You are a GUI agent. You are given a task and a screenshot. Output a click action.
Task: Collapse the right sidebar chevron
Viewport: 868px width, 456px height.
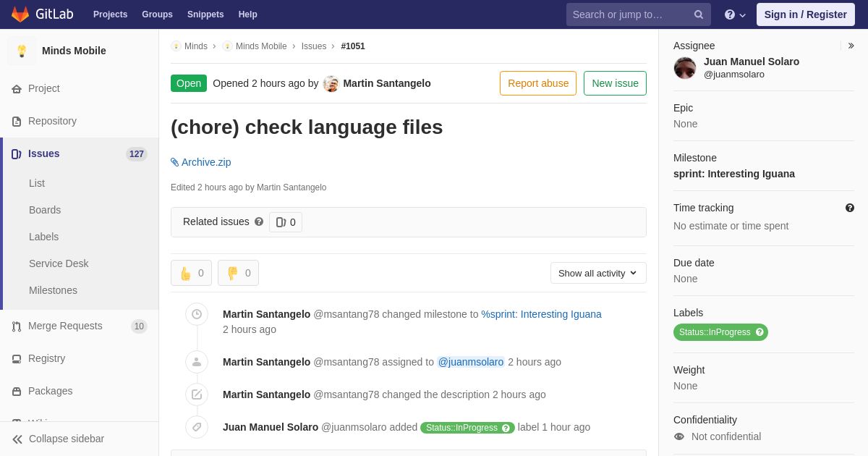(x=851, y=46)
